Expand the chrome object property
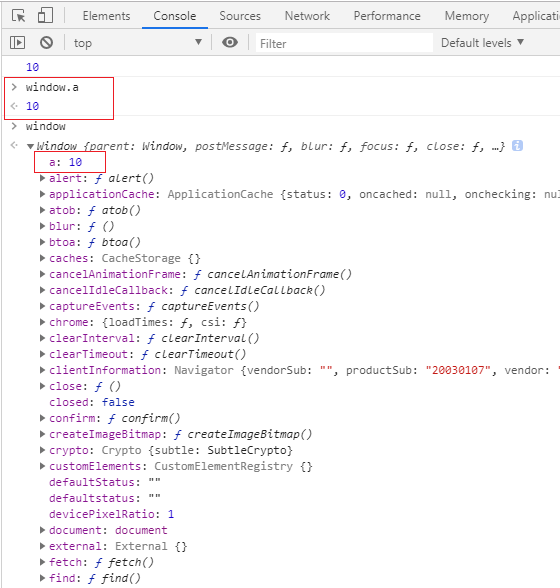Image resolution: width=560 pixels, height=588 pixels. coord(42,322)
